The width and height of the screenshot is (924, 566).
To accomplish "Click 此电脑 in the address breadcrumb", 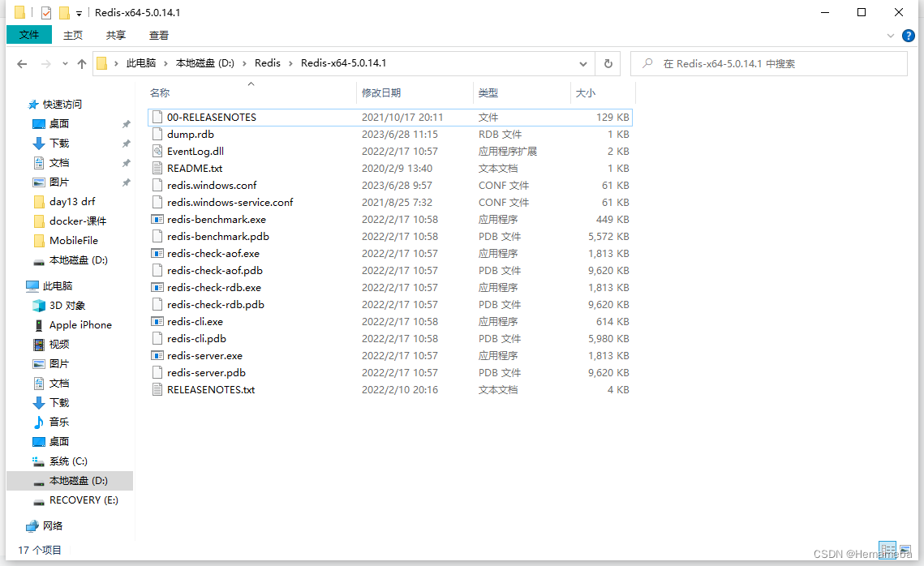I will [141, 63].
